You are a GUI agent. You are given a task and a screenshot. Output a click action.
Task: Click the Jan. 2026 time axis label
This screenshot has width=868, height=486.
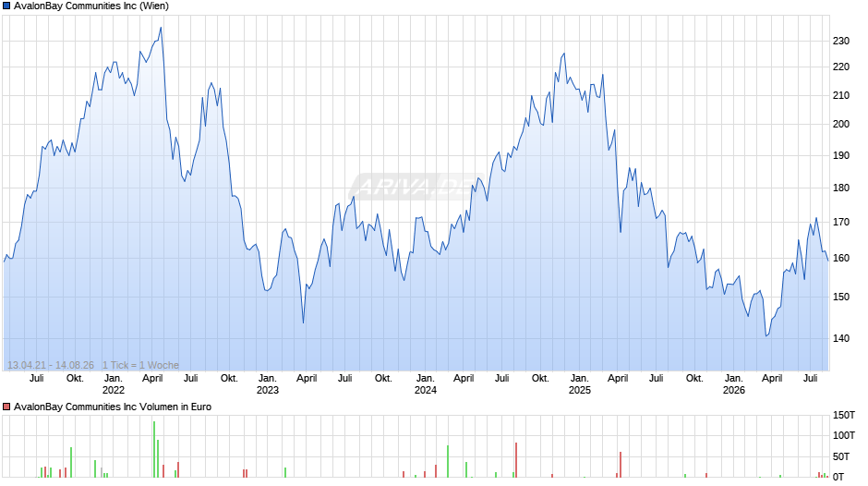[734, 384]
